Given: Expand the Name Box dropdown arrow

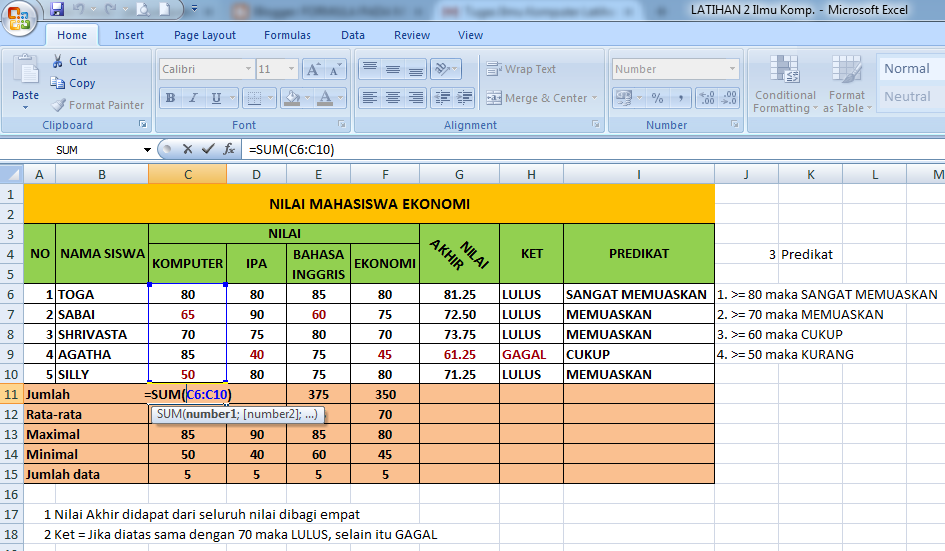Looking at the screenshot, I should 147,150.
